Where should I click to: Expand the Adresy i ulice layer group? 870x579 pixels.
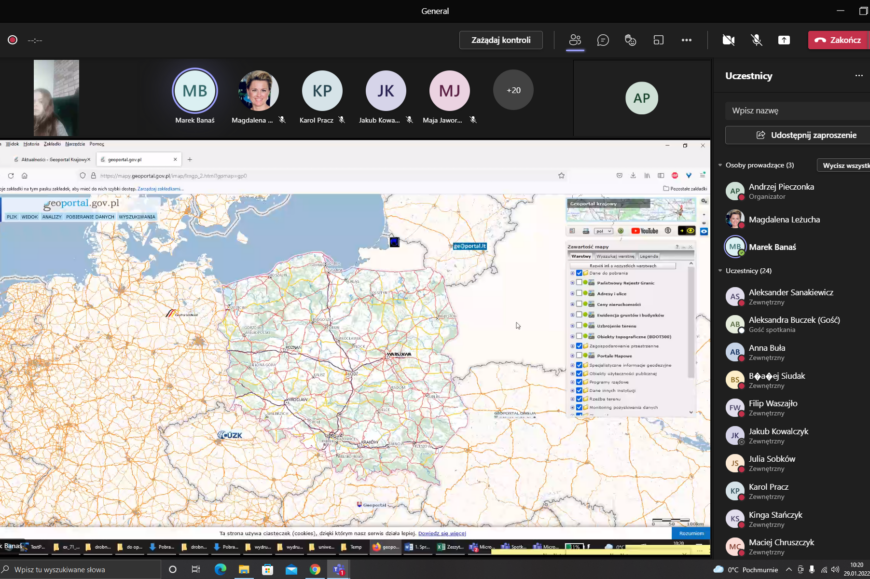tap(573, 293)
